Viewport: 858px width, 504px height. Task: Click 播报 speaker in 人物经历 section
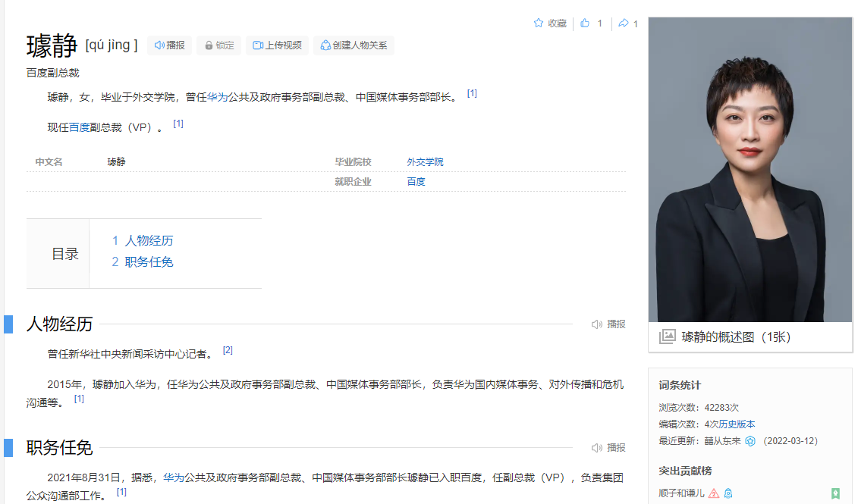pyautogui.click(x=608, y=324)
